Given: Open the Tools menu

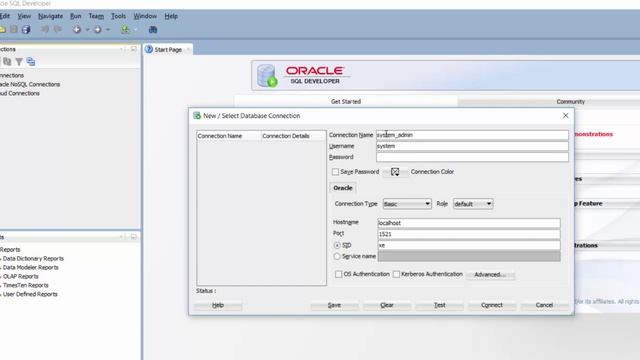Looking at the screenshot, I should point(118,16).
